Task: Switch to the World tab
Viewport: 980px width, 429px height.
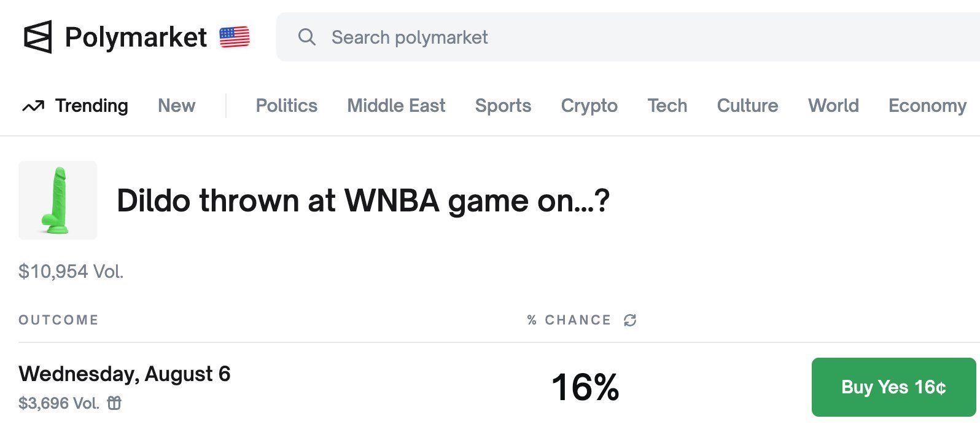Action: pyautogui.click(x=833, y=105)
